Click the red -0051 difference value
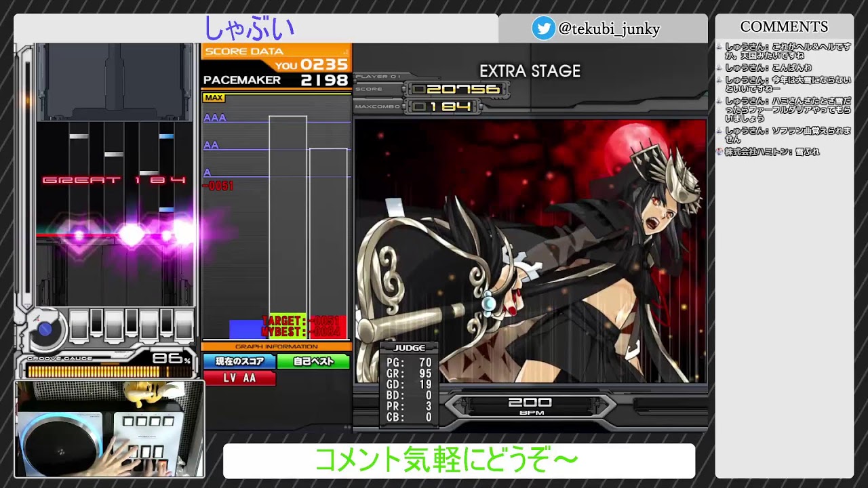The height and width of the screenshot is (488, 868). point(218,186)
